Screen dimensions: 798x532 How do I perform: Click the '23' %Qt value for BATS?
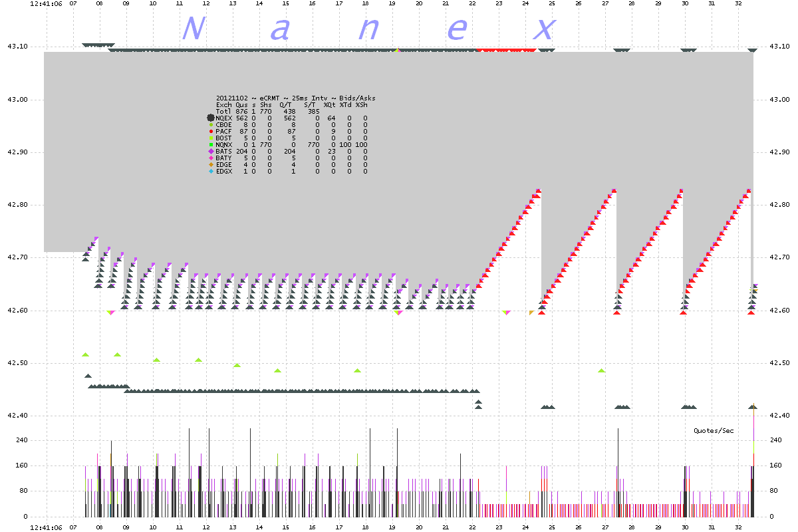[332, 151]
